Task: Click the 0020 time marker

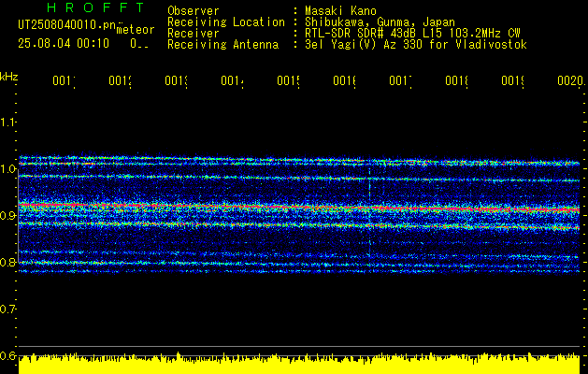Action: point(570,80)
